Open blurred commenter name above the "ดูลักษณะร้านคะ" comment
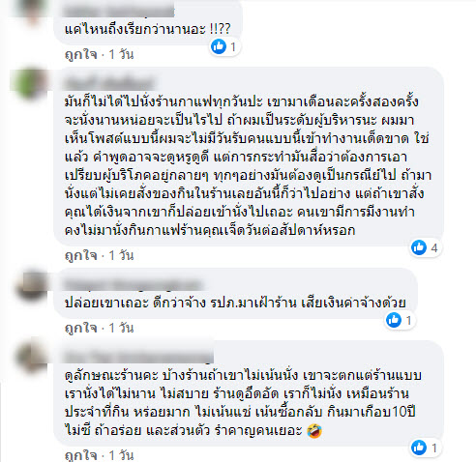The width and height of the screenshot is (476, 462). point(138,356)
